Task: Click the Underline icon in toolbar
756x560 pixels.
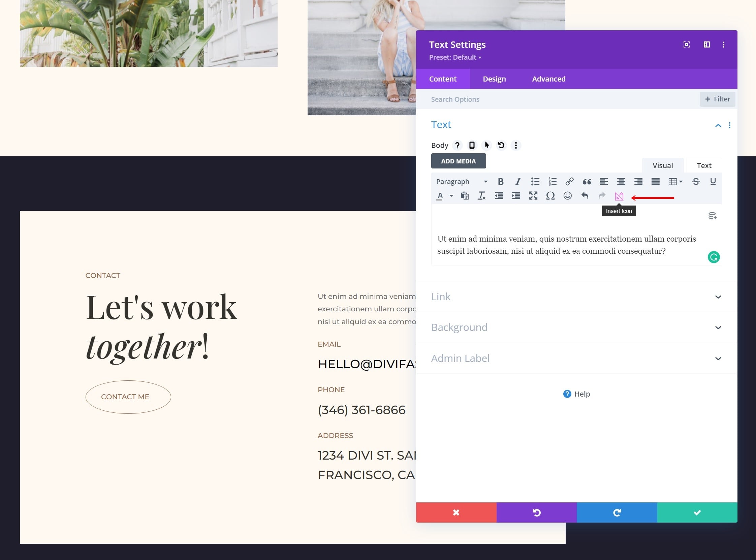Action: tap(714, 181)
